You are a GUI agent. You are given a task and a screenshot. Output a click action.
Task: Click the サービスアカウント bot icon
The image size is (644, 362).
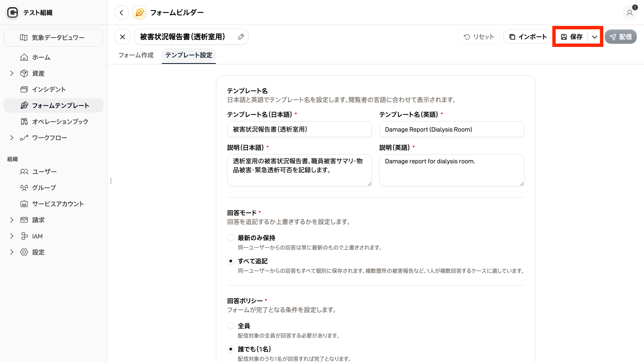tap(24, 204)
